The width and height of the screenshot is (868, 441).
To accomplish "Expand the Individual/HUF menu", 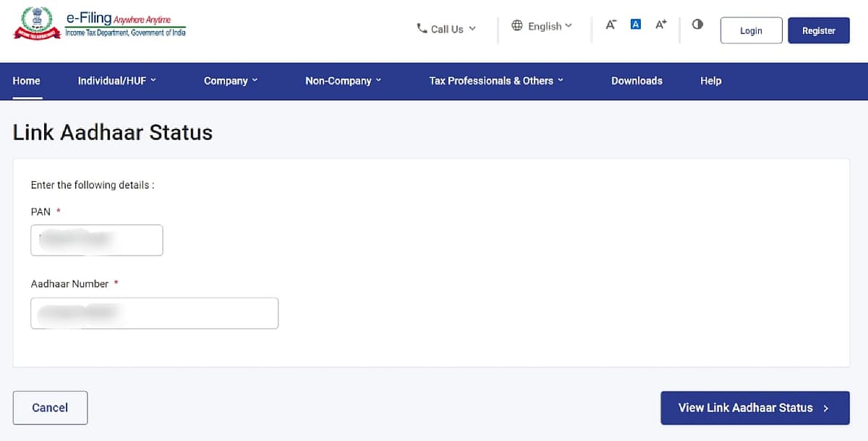I will (x=117, y=81).
